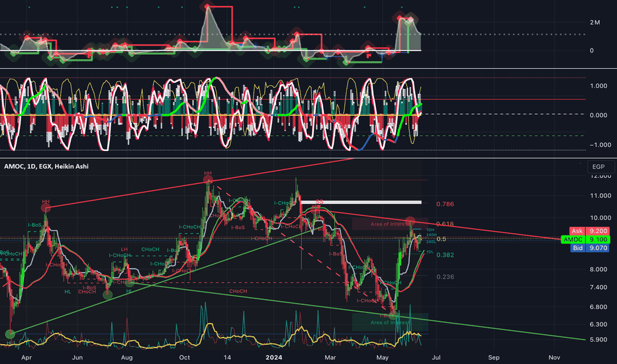617x364 pixels.
Task: Select the HH marker circle near April
Action: [46, 208]
